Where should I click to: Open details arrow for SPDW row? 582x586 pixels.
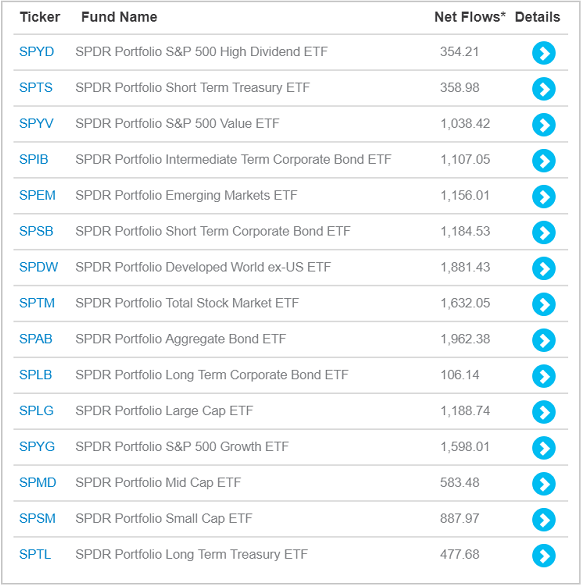click(543, 268)
